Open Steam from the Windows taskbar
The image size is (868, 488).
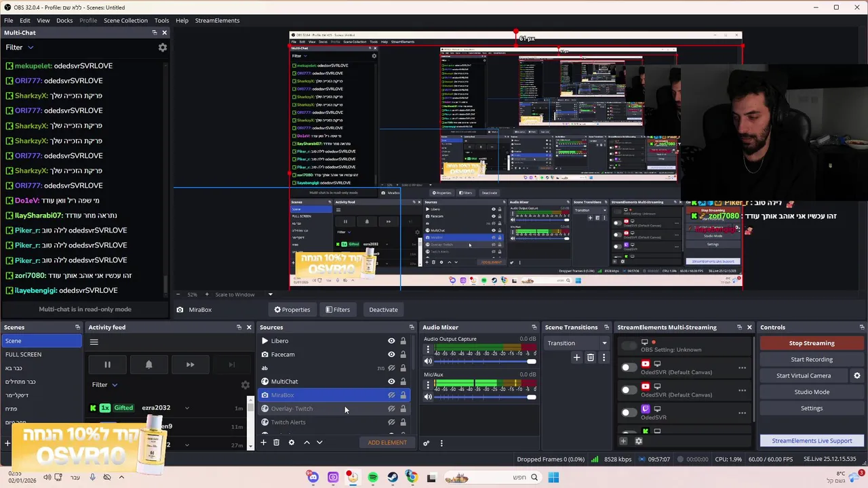pos(393,478)
